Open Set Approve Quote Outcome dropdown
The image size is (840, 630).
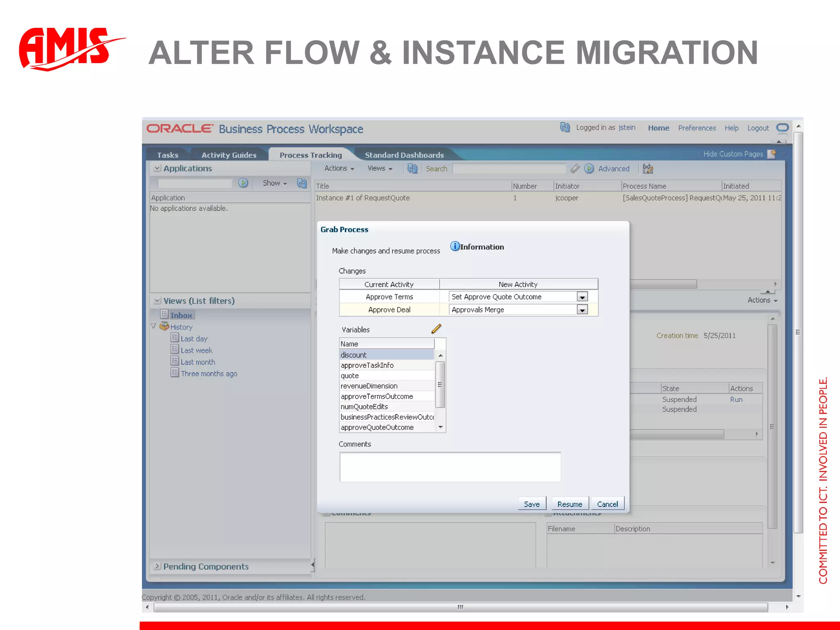(x=582, y=297)
